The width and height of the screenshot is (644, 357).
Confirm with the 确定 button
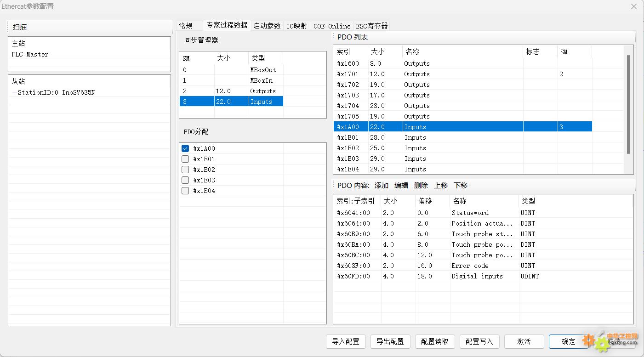tap(569, 341)
